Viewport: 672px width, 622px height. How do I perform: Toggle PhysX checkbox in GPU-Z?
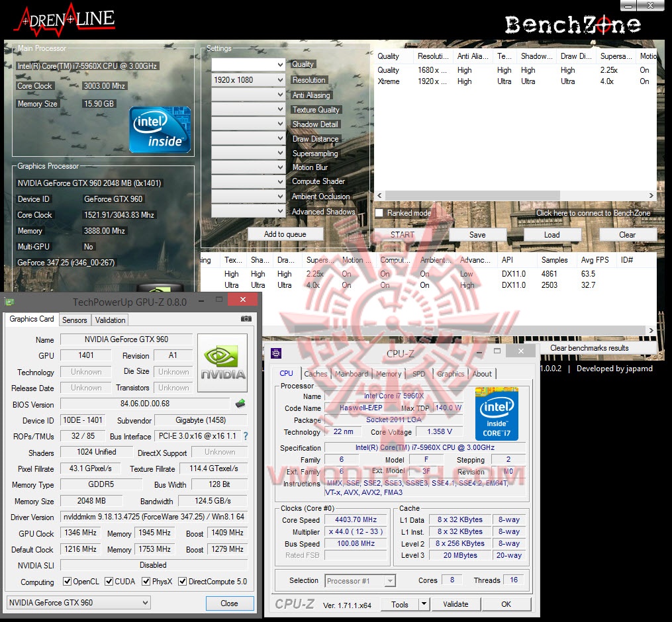146,581
